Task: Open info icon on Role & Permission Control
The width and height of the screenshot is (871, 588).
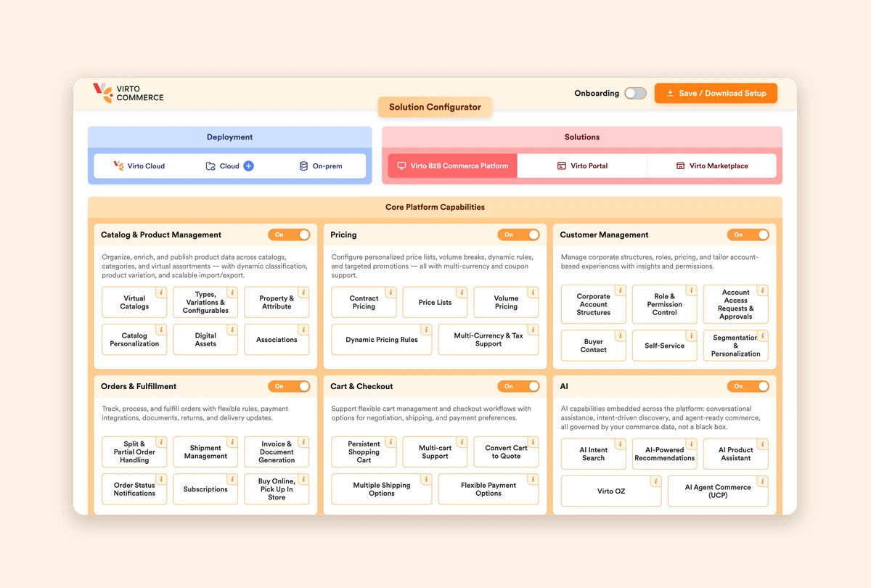Action: [x=691, y=290]
